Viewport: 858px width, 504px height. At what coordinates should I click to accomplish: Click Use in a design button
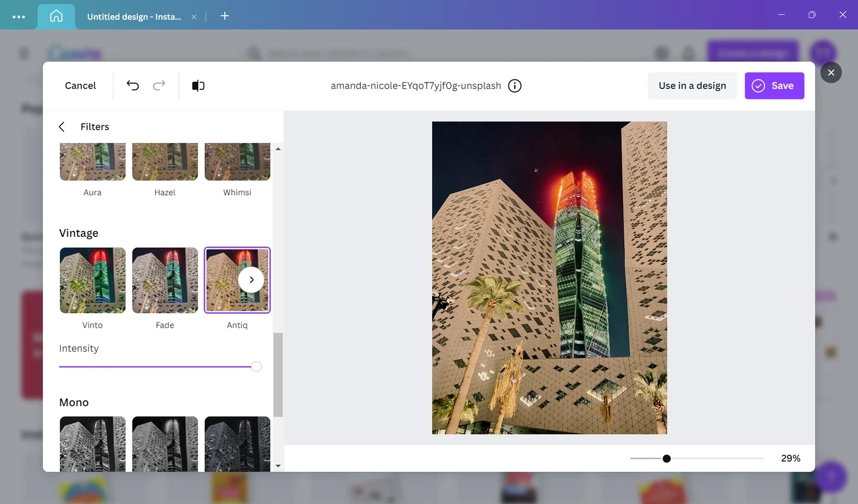pos(692,86)
